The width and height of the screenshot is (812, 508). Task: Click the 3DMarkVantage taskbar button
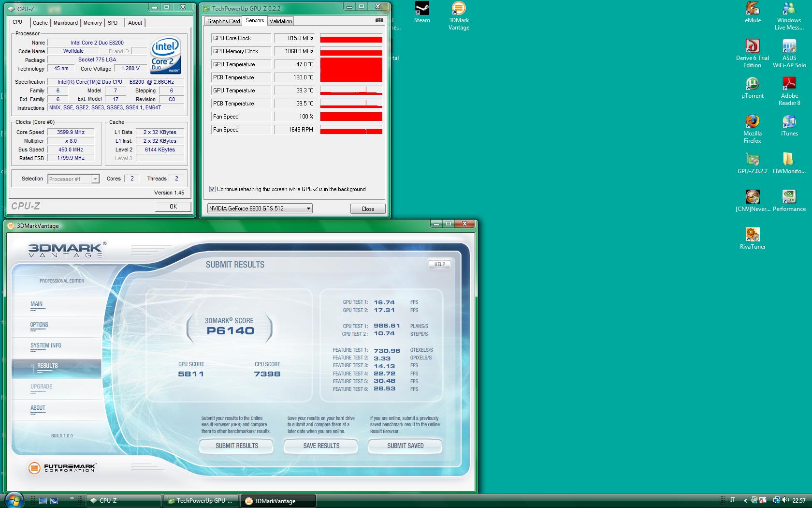click(279, 501)
